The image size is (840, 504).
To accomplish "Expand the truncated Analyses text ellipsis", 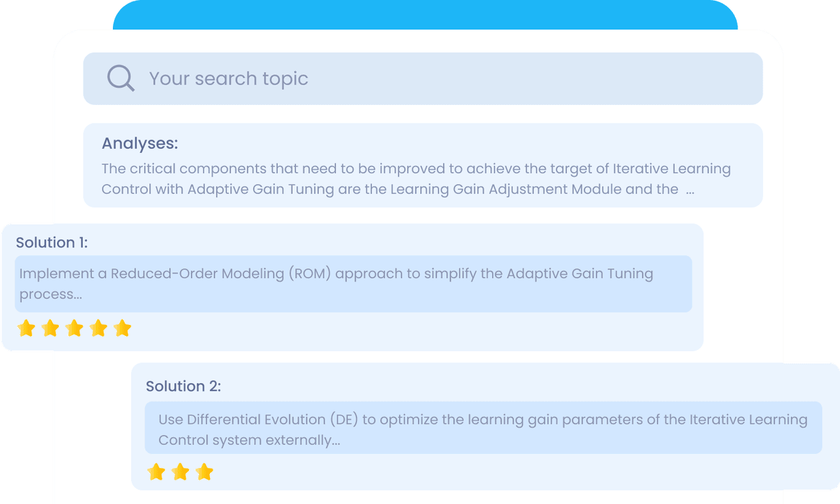I will coord(689,190).
